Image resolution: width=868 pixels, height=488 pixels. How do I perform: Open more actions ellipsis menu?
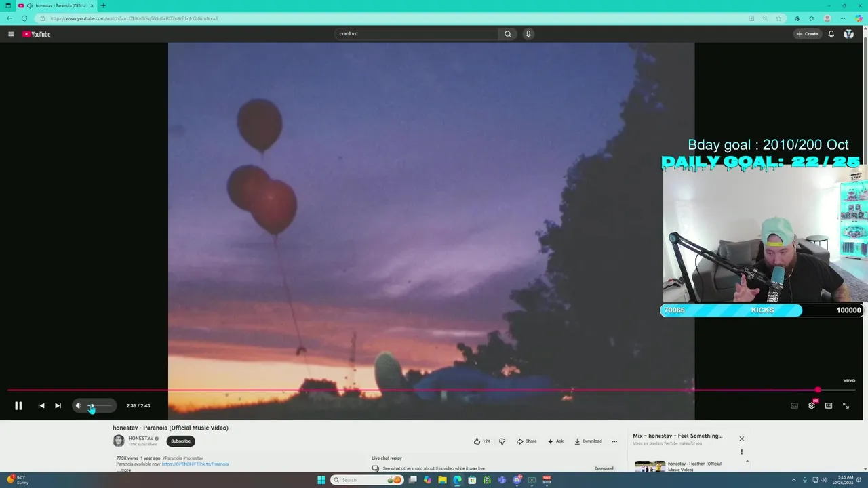point(614,441)
